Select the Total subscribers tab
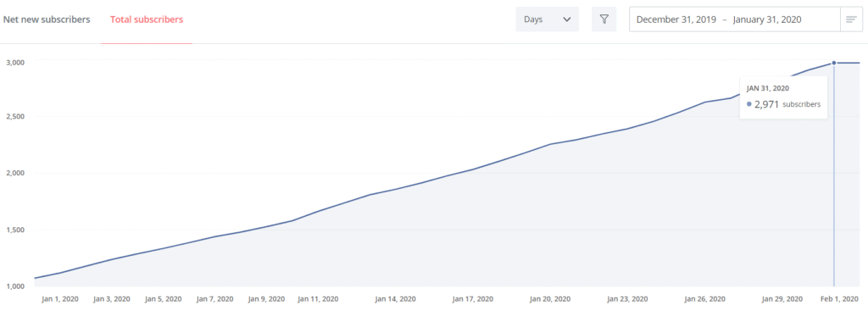This screenshot has height=316, width=868. (147, 19)
